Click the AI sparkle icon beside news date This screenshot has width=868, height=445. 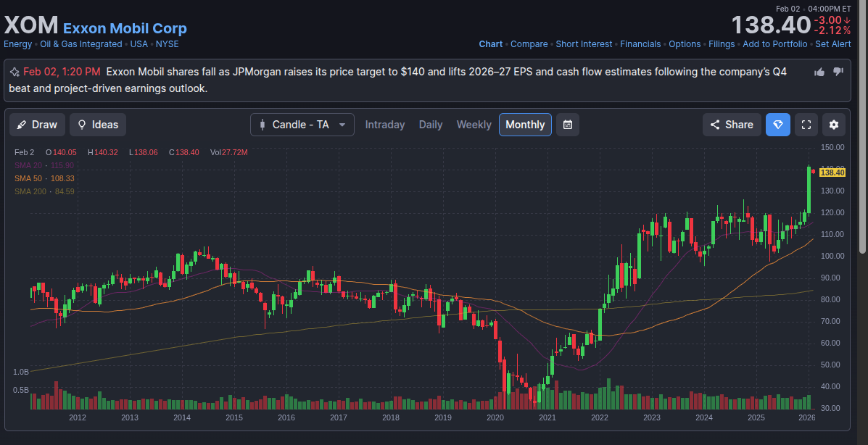(x=14, y=72)
